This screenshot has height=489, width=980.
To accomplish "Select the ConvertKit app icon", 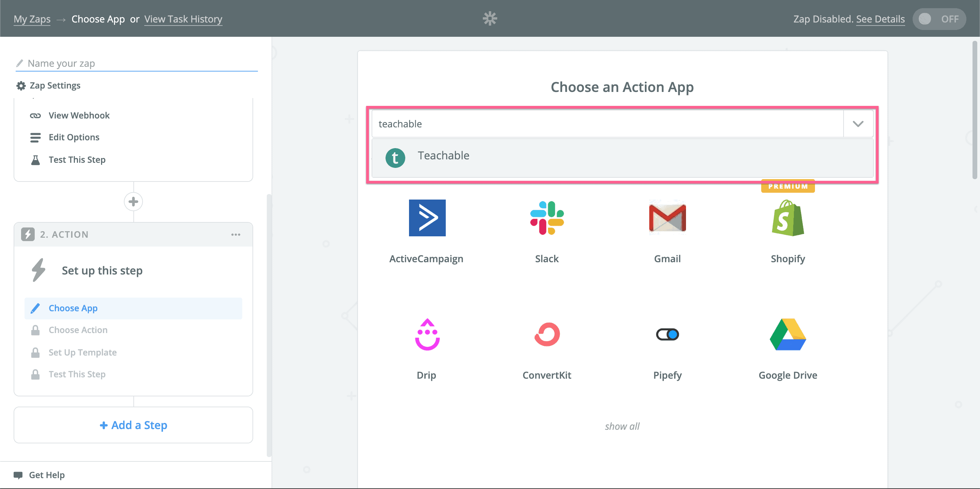I will pos(547,334).
